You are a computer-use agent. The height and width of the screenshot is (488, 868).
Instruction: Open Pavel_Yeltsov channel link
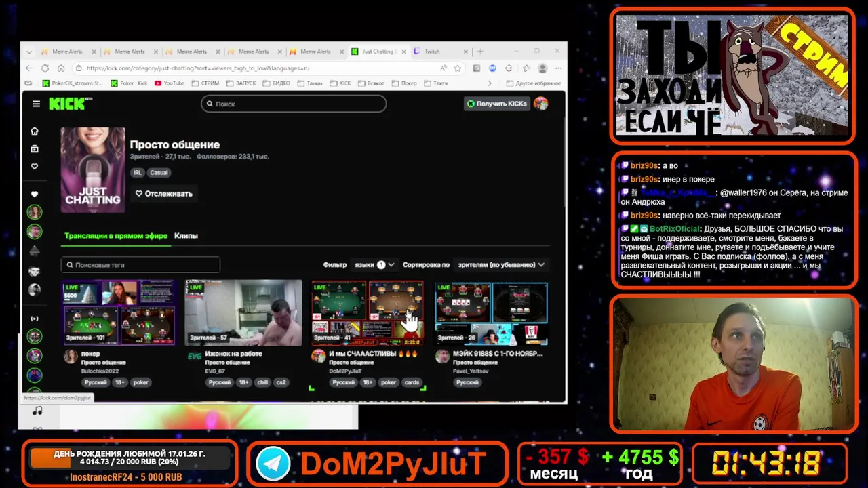[x=471, y=371]
